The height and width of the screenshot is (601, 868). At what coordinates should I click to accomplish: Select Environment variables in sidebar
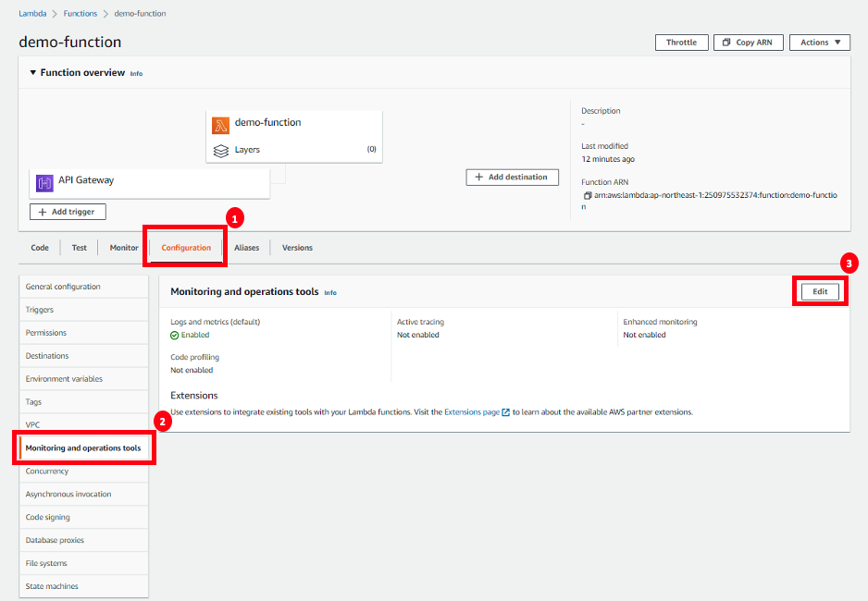pyautogui.click(x=83, y=379)
